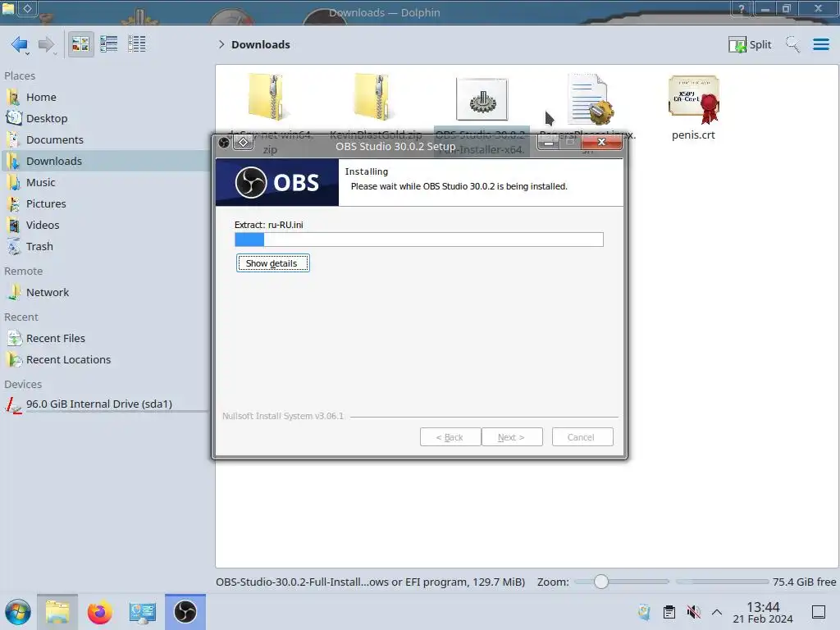Click the Dolphin titlebar help question button
Screen dimensions: 840x630
pyautogui.click(x=742, y=8)
